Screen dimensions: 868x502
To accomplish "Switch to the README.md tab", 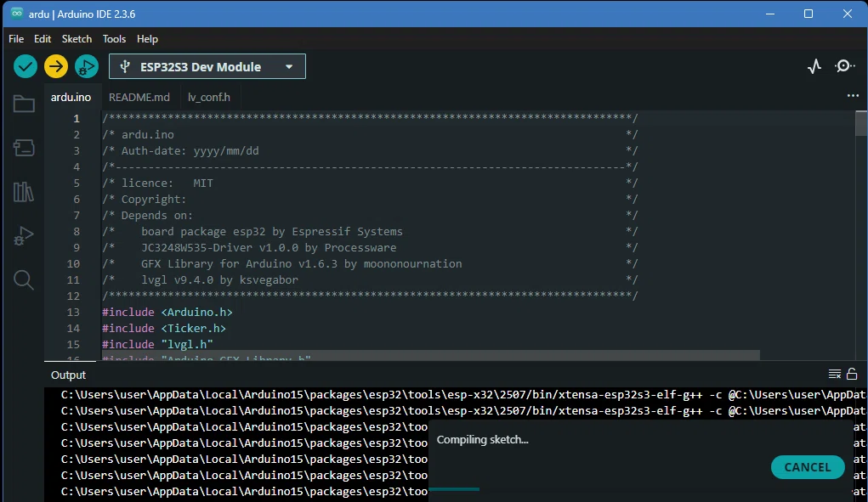I will 139,98.
